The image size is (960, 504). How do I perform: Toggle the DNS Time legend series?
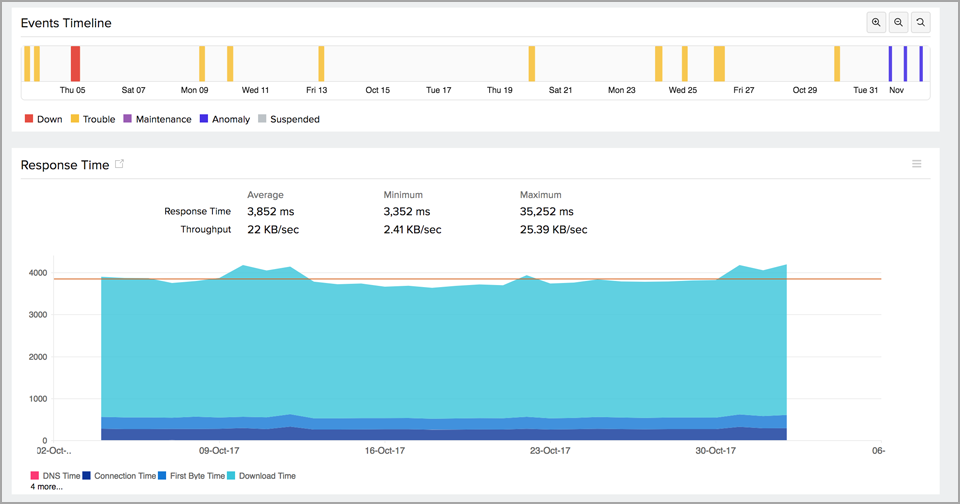point(56,476)
